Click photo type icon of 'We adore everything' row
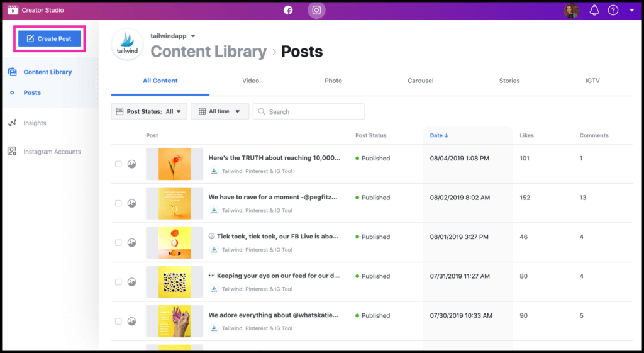The width and height of the screenshot is (644, 353). [131, 322]
